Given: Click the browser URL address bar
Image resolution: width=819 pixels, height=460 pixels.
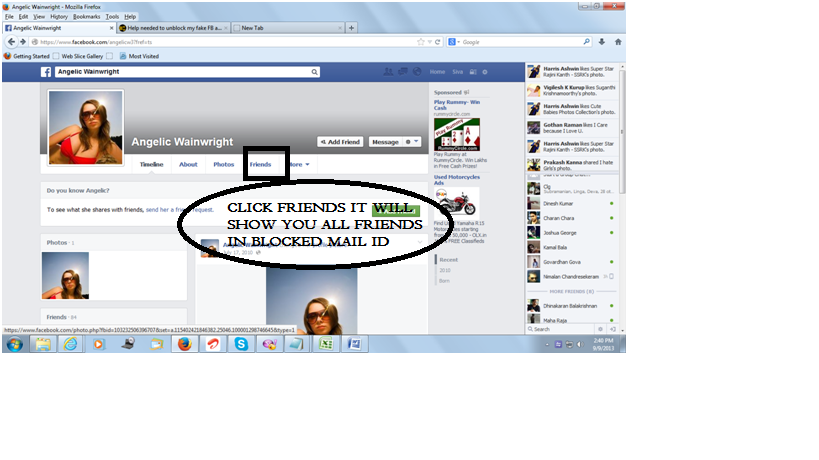Looking at the screenshot, I should point(225,42).
